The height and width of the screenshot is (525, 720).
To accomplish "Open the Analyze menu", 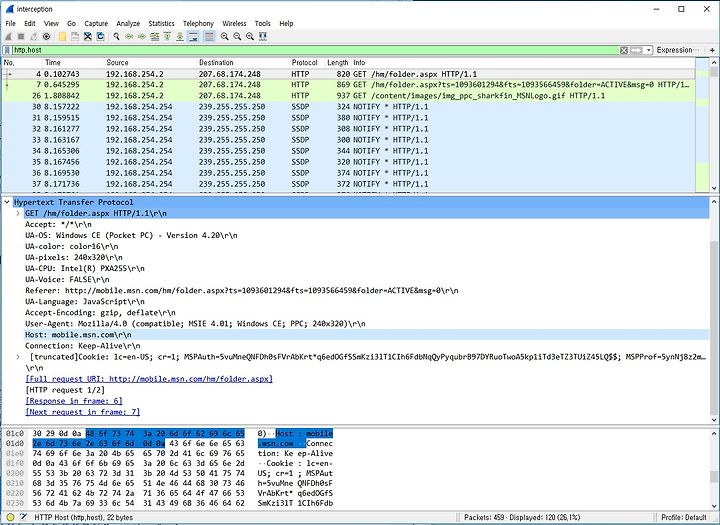I will [x=128, y=23].
